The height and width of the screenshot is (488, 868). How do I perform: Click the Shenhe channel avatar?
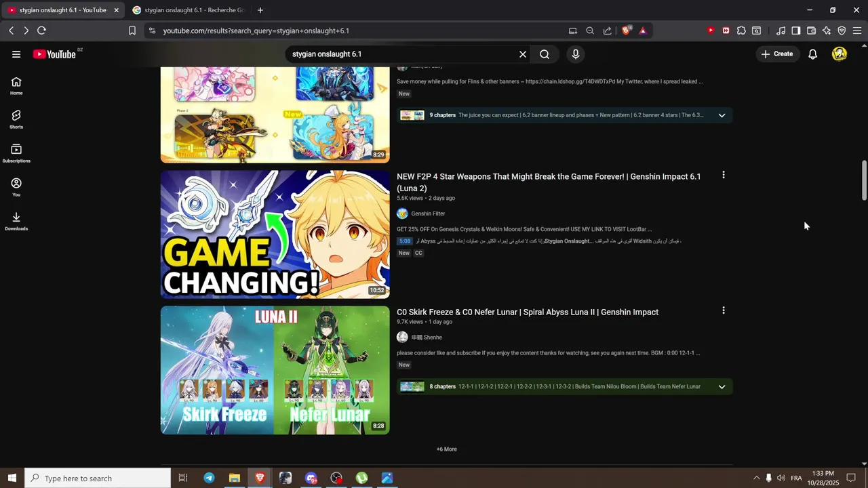pyautogui.click(x=402, y=338)
